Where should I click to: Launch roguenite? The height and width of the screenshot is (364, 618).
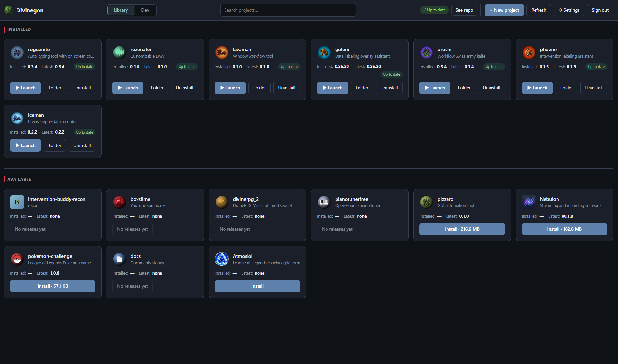(26, 88)
